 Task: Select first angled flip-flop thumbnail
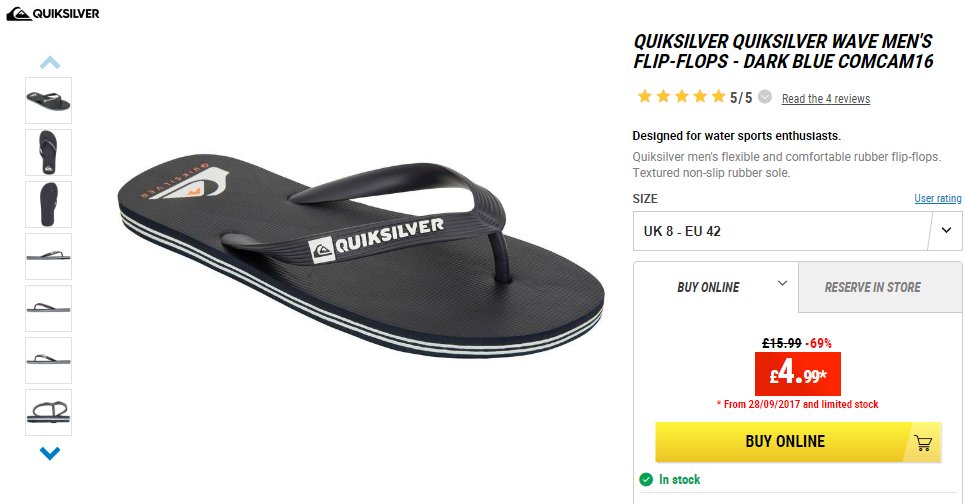pos(49,100)
